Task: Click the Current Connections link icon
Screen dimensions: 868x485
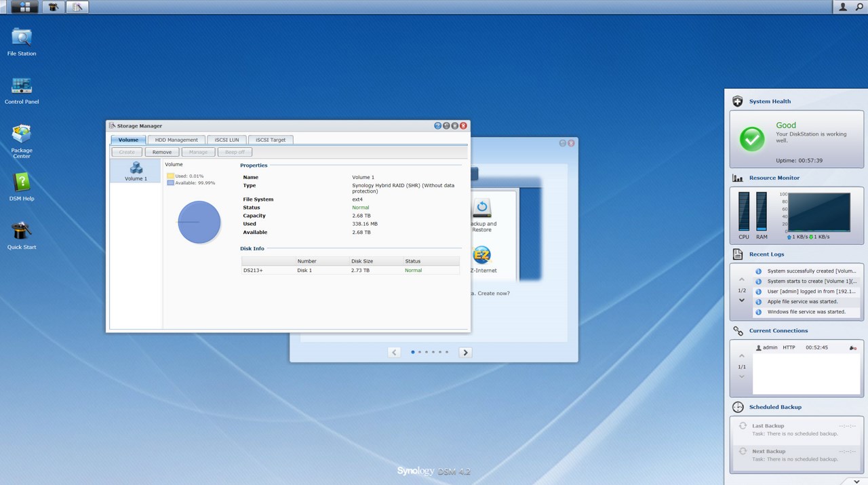Action: 738,331
